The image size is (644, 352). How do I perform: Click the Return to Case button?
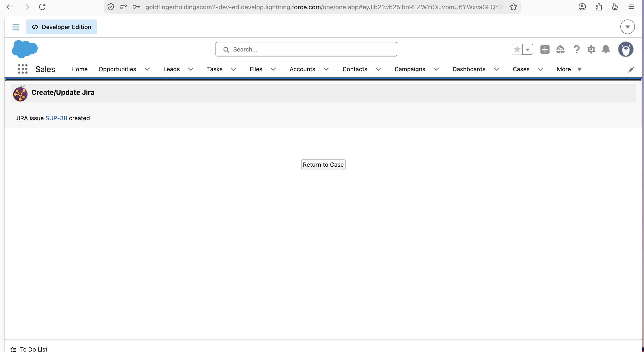coord(323,164)
